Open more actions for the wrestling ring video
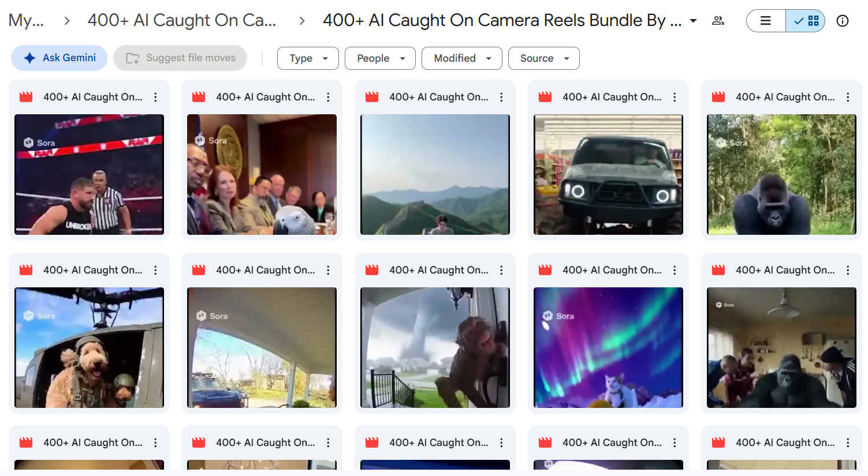 click(x=155, y=97)
